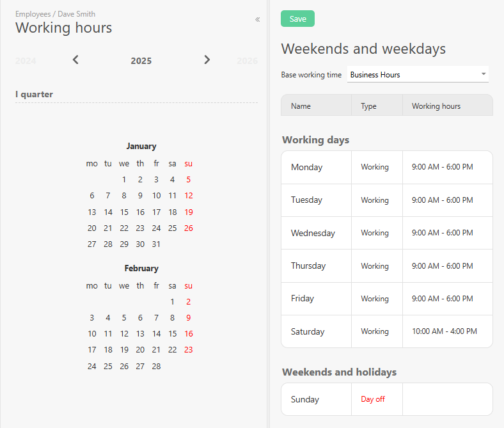
Task: Select faded year 2026
Action: [247, 61]
